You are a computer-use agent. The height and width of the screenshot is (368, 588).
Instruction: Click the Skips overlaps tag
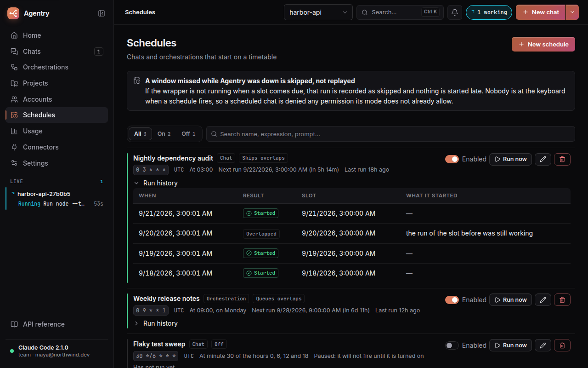coord(263,158)
